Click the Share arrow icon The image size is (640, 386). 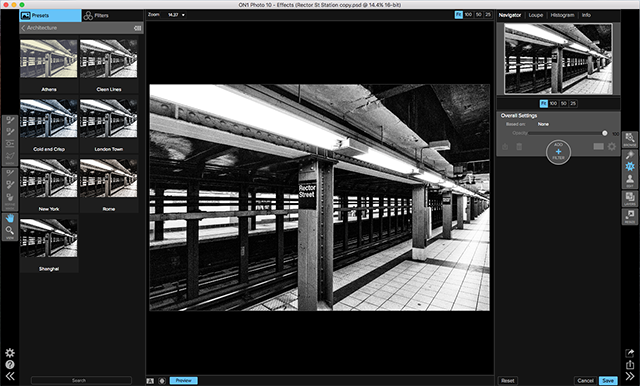(630, 353)
